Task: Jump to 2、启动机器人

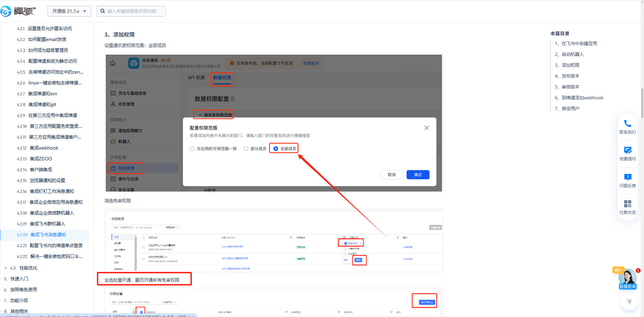Action: (569, 54)
